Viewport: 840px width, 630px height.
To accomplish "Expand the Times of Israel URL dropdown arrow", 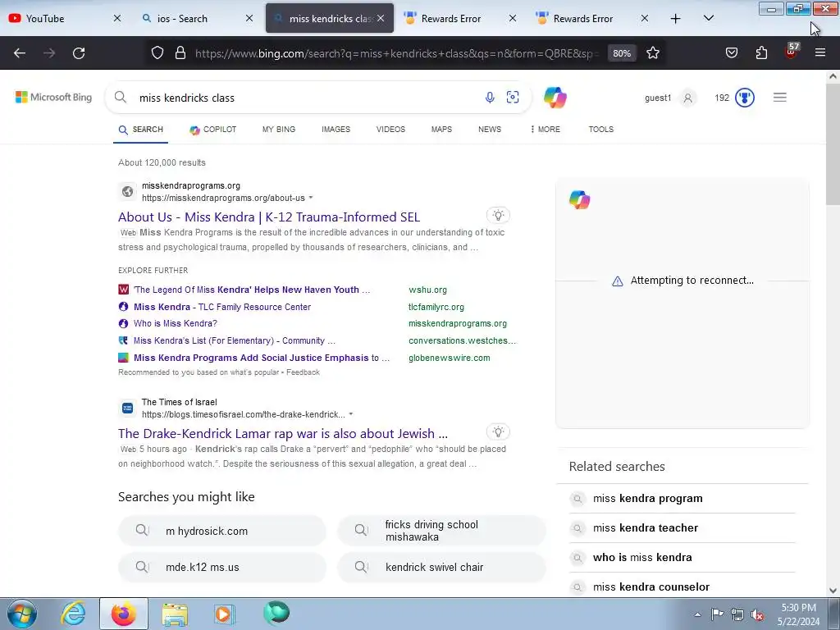I will click(351, 414).
